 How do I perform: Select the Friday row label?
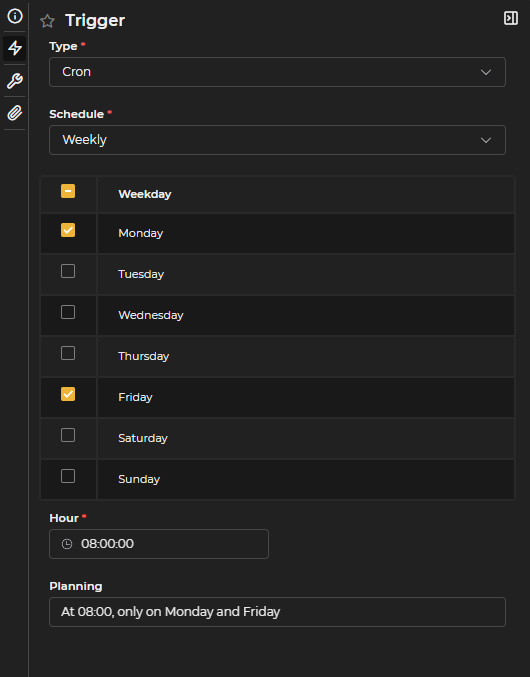(x=135, y=397)
